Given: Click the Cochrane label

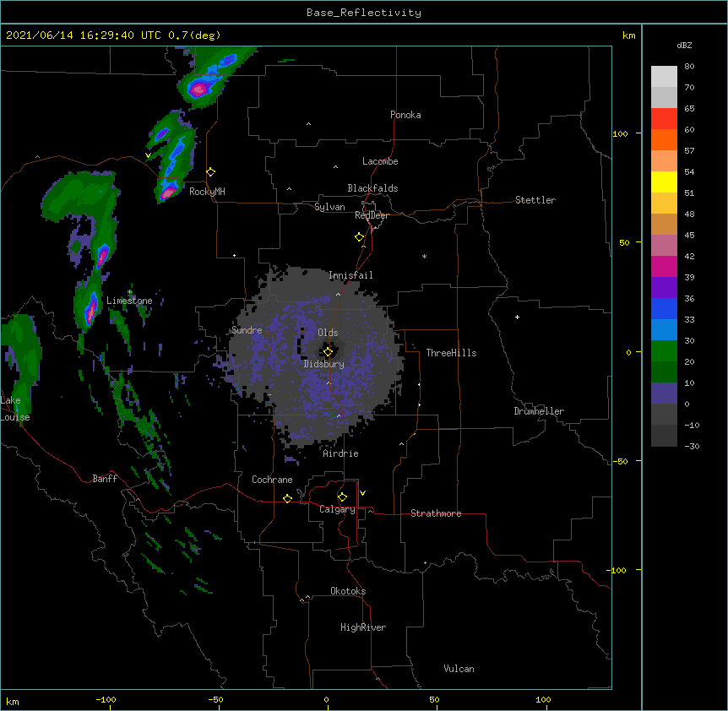Looking at the screenshot, I should pos(272,480).
